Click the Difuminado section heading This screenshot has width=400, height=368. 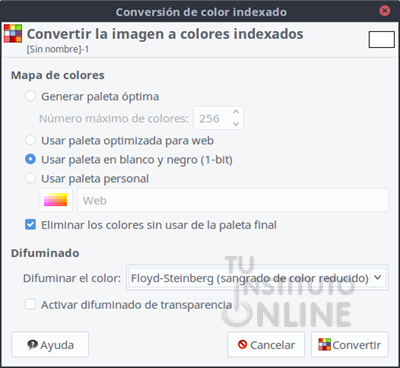click(45, 253)
